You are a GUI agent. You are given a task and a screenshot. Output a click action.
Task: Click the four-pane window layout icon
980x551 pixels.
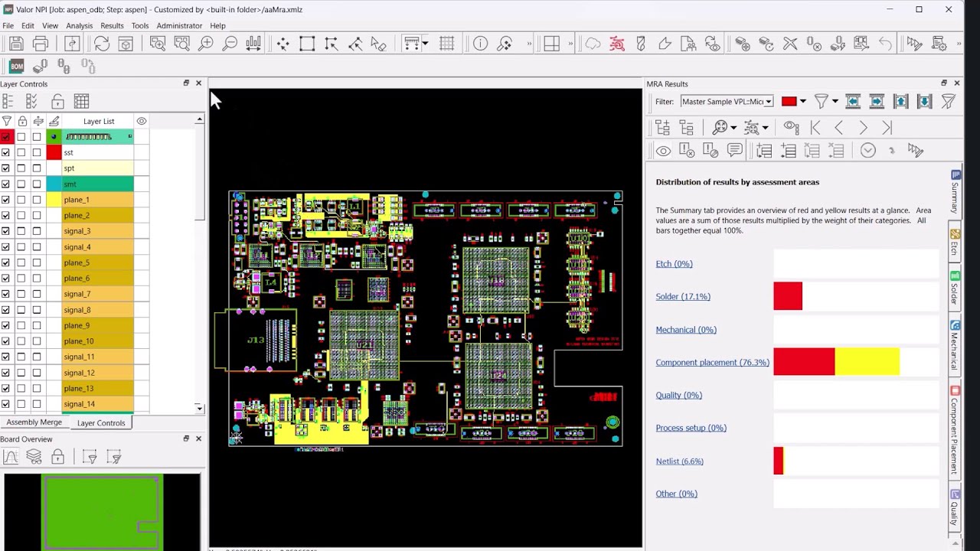(x=551, y=44)
